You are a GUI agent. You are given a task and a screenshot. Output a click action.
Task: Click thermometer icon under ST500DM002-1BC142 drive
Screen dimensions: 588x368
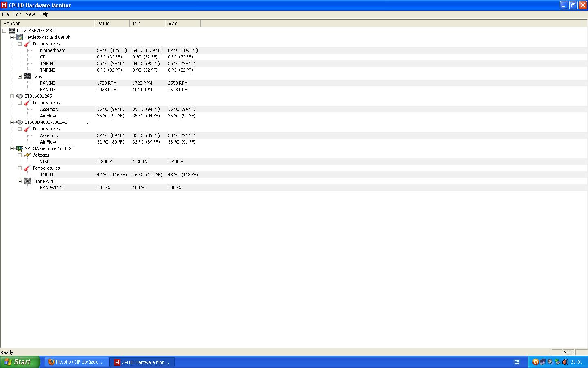pyautogui.click(x=27, y=129)
